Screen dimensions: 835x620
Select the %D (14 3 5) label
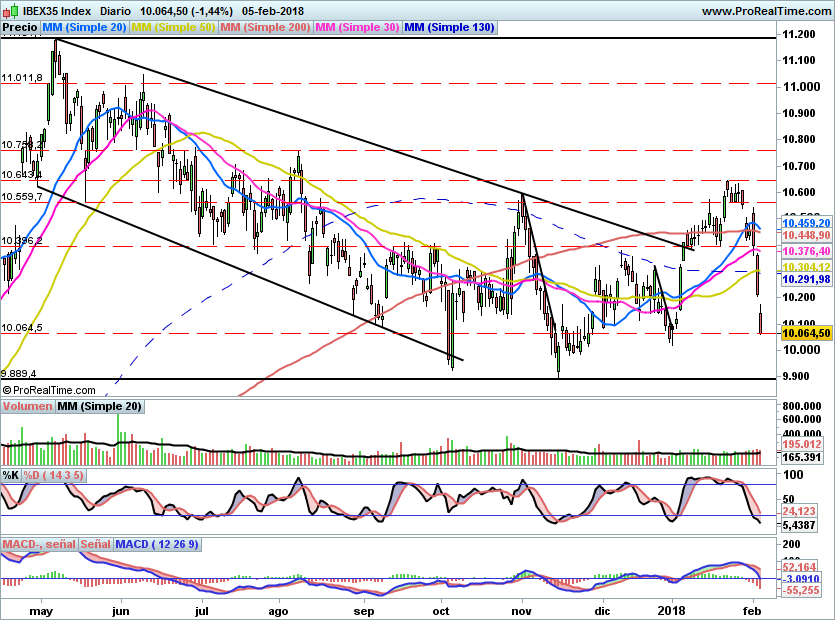(x=53, y=475)
